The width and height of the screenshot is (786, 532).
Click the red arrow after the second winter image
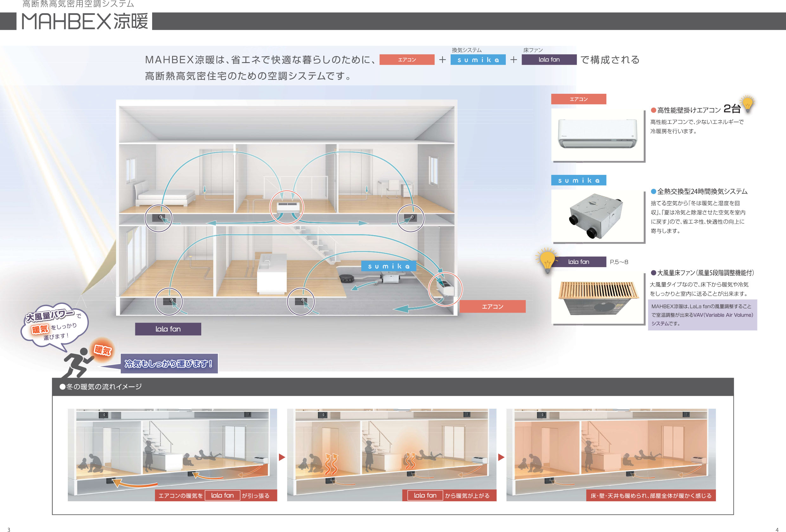(501, 457)
